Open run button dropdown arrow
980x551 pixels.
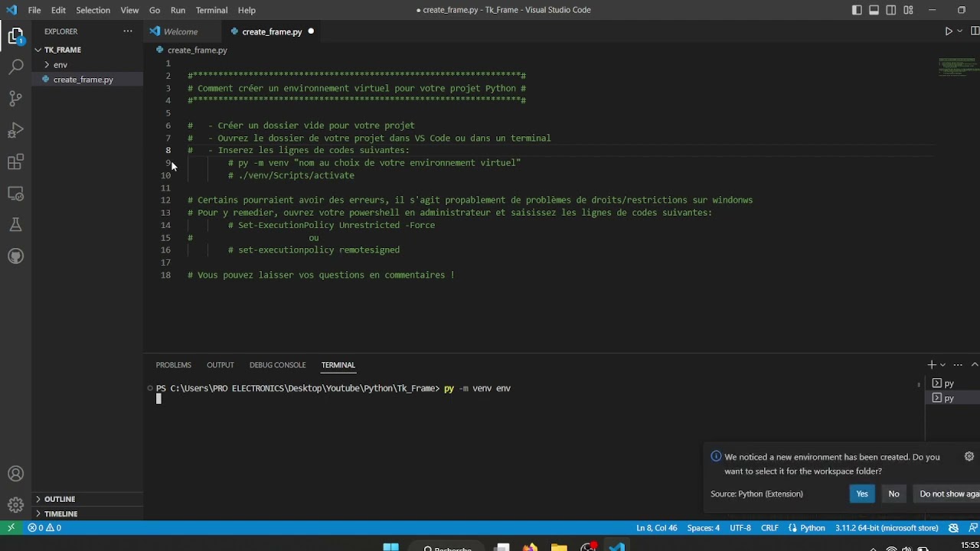(959, 31)
